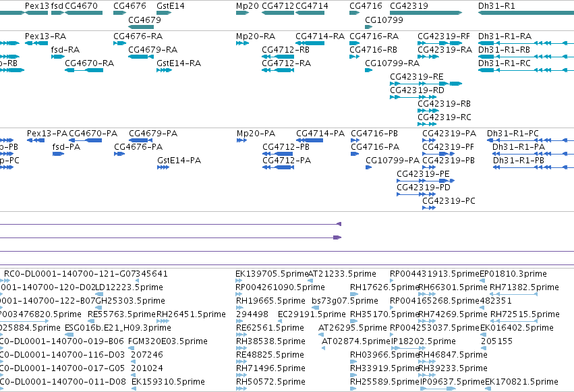The image size is (574, 392).
Task: Click EST EK139705.5prime
Action: [x=272, y=274]
